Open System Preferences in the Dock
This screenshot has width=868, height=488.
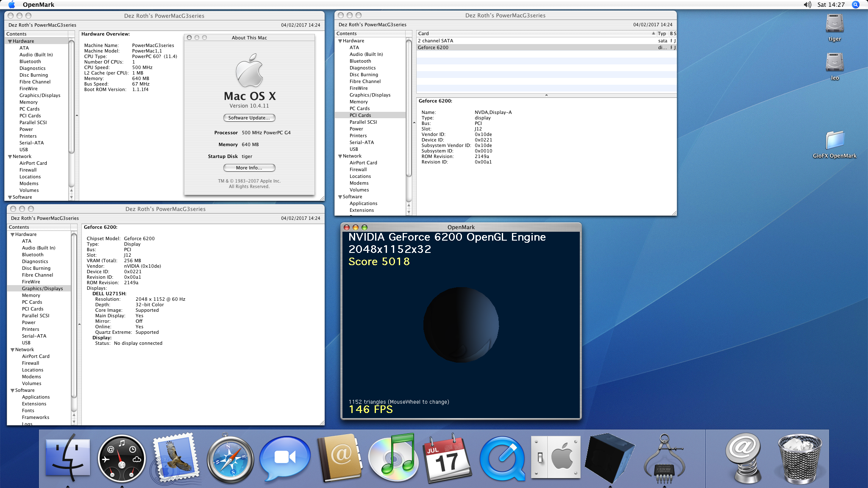tap(556, 457)
